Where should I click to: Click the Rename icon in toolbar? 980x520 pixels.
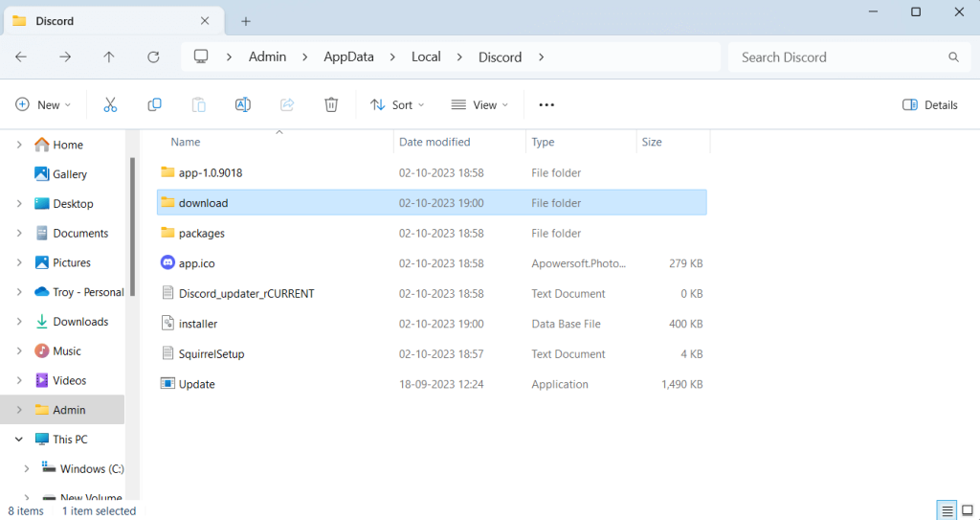(x=243, y=104)
